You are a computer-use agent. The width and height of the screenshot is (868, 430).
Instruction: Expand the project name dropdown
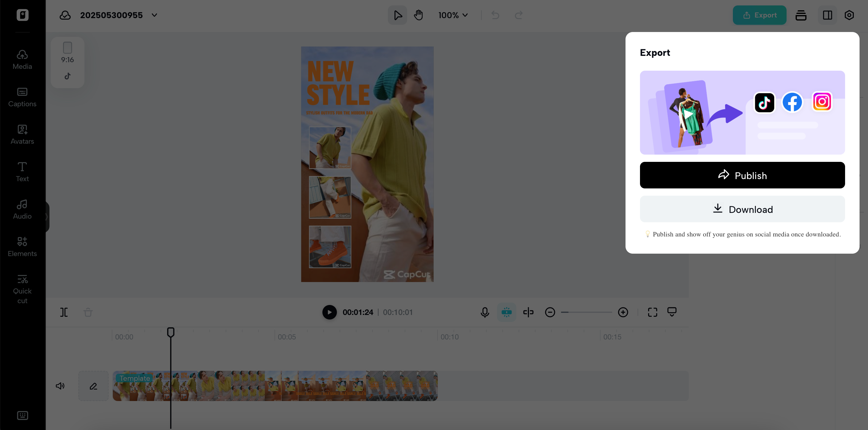click(x=154, y=15)
